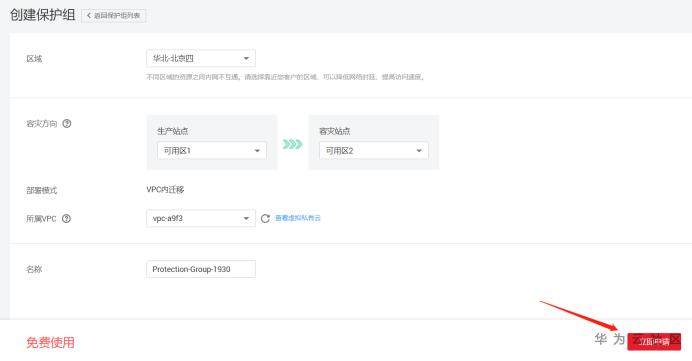Viewport: 692px width, 361px height.
Task: Open the 所属VPC dropdown showing vpc-a9f3
Action: 201,218
